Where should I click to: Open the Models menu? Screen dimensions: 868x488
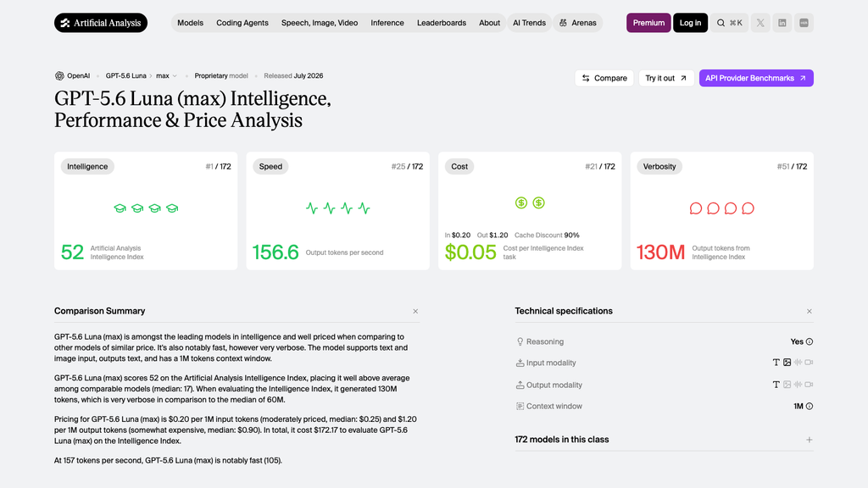(191, 23)
